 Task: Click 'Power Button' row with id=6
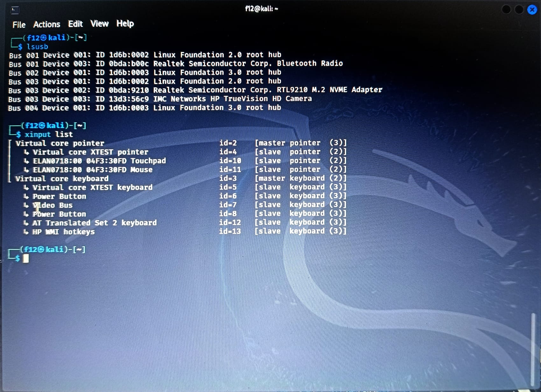(185, 196)
